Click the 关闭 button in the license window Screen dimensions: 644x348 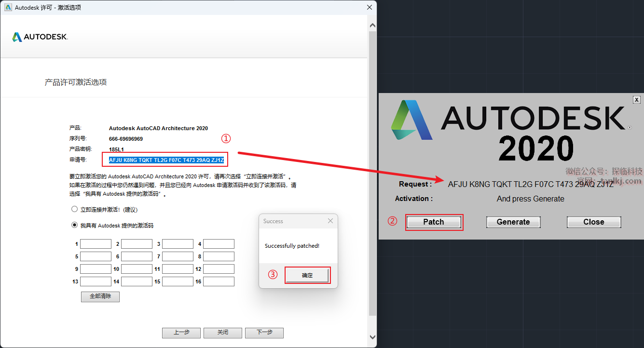tap(223, 333)
